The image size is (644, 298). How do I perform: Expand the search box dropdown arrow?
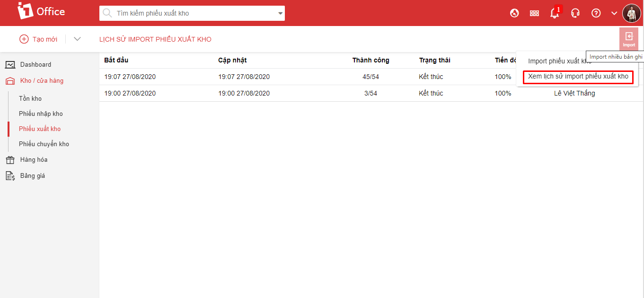(280, 13)
